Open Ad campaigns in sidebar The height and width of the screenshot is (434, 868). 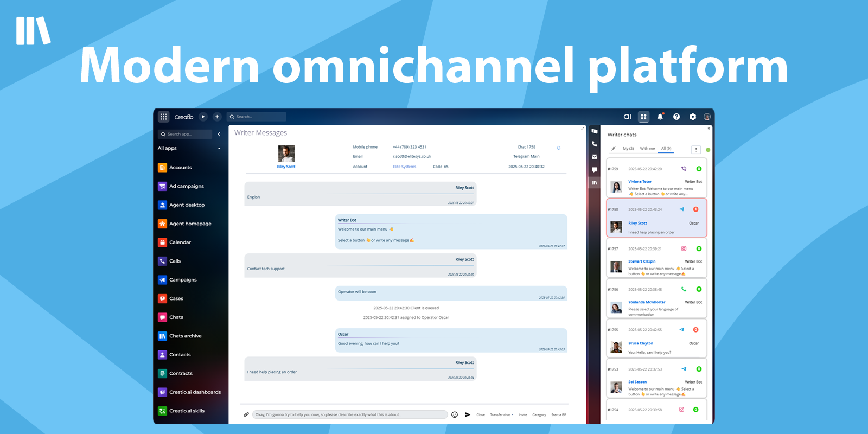click(186, 186)
